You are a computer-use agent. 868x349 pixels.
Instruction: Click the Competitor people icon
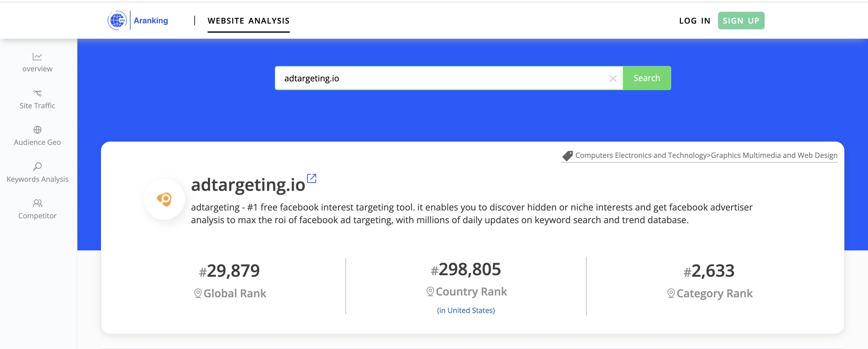point(37,203)
